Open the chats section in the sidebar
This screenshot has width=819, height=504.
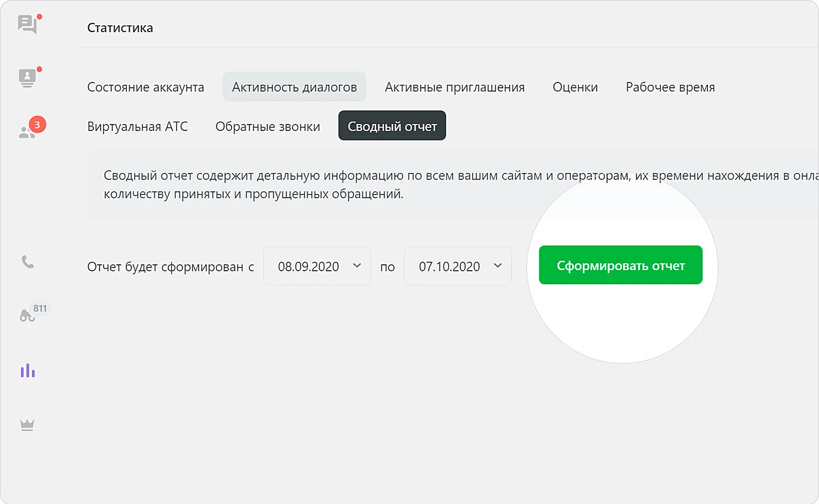[x=26, y=23]
